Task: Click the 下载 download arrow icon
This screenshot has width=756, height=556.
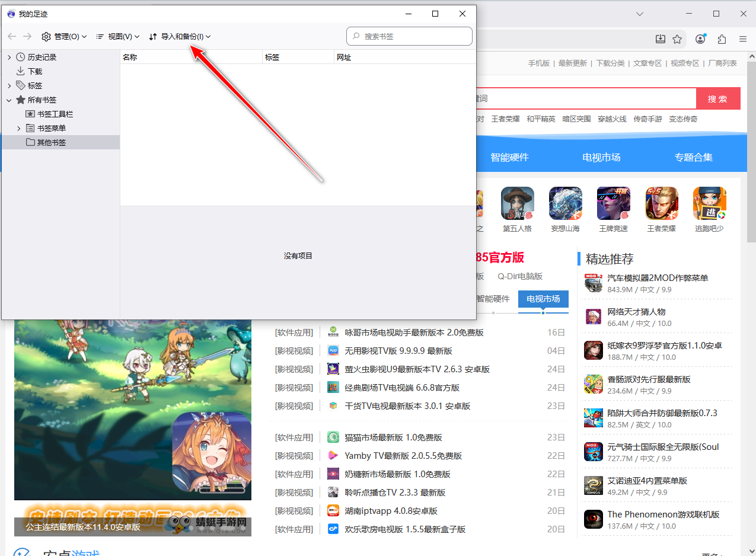Action: pos(21,72)
